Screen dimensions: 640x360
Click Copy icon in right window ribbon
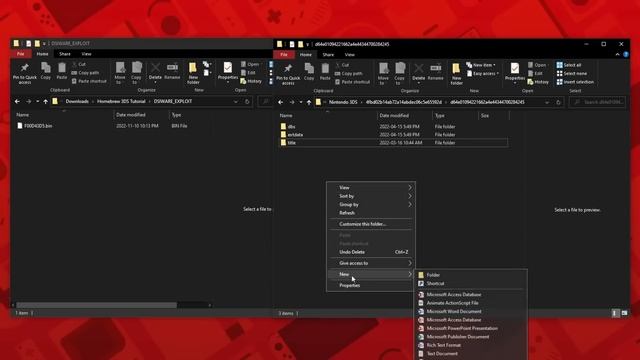309,71
